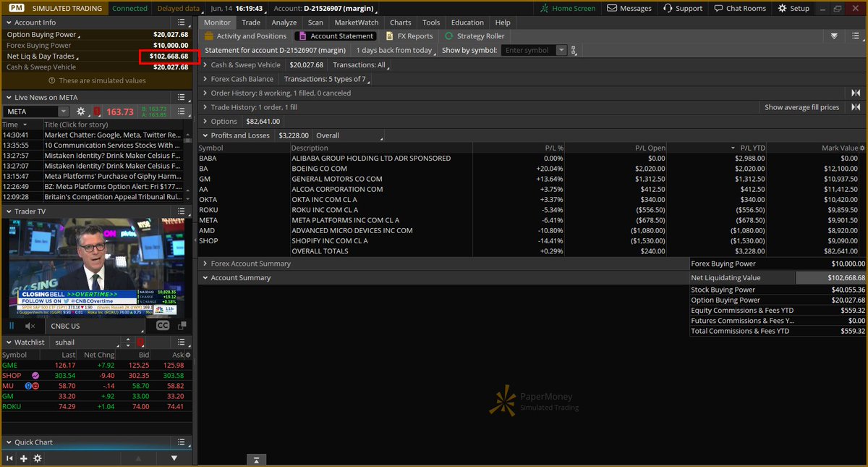Open '1 days back from today' selector
Screen dimensions: 868x467
pyautogui.click(x=396, y=51)
